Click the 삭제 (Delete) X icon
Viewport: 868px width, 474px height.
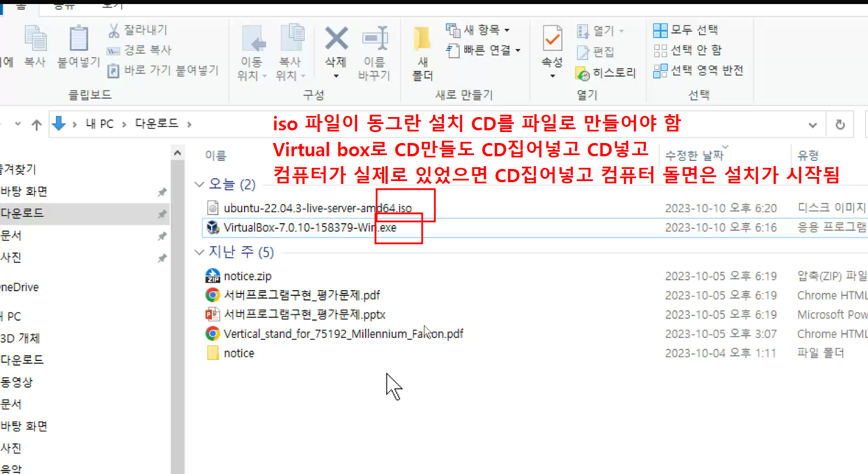coord(336,39)
